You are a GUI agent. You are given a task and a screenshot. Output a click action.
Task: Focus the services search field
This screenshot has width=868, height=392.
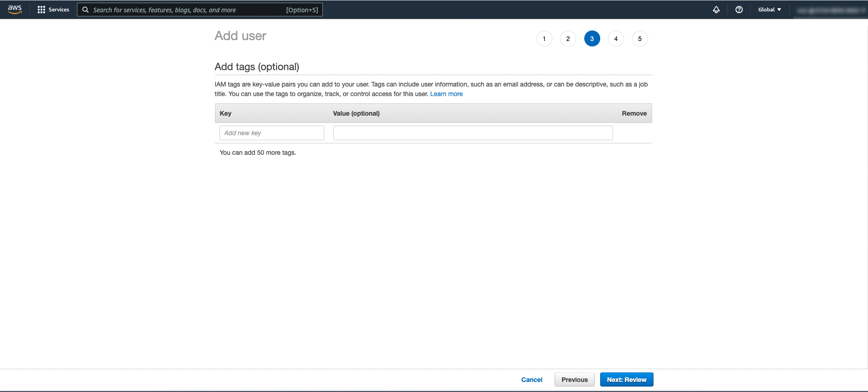(x=200, y=10)
